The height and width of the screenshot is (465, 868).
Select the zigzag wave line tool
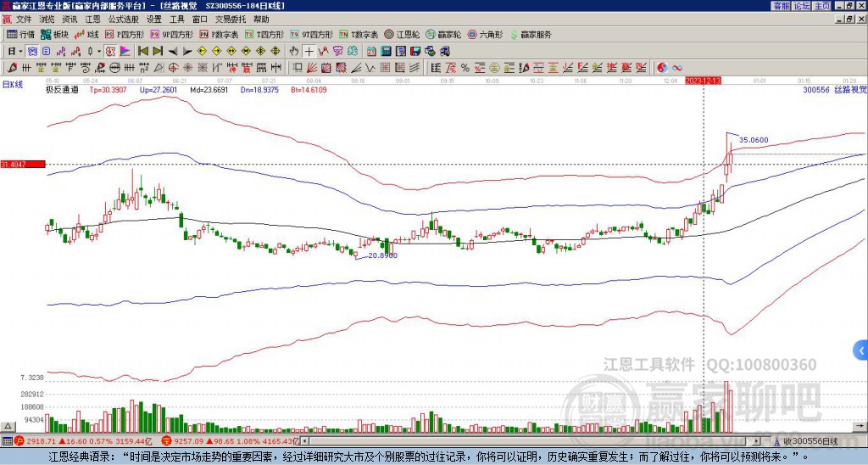(370, 68)
